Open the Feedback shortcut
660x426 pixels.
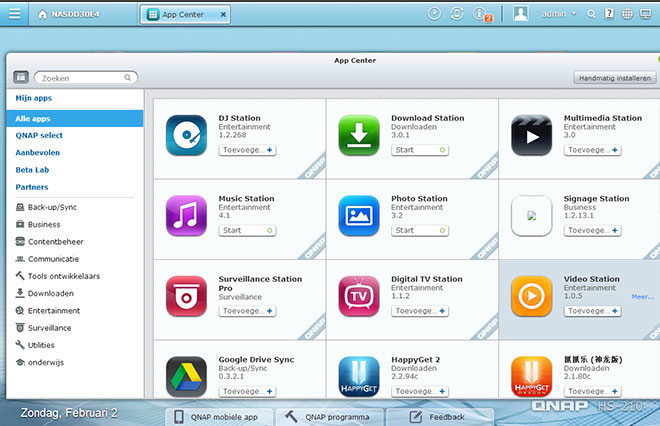pos(440,417)
